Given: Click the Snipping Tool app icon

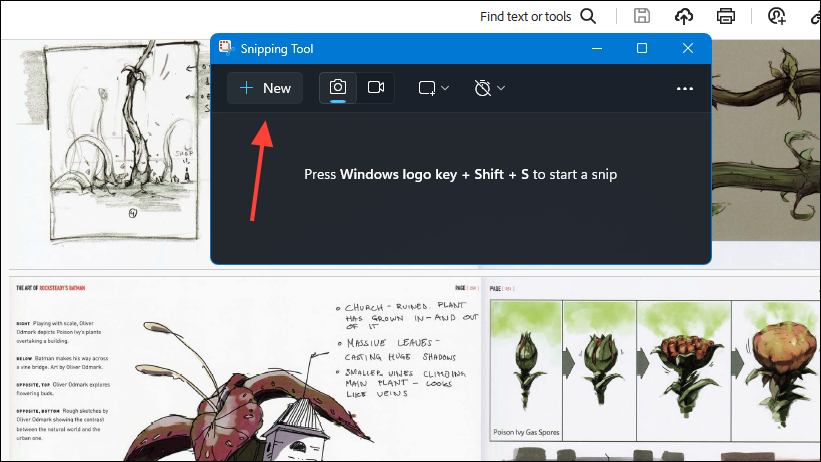Looking at the screenshot, I should 226,48.
